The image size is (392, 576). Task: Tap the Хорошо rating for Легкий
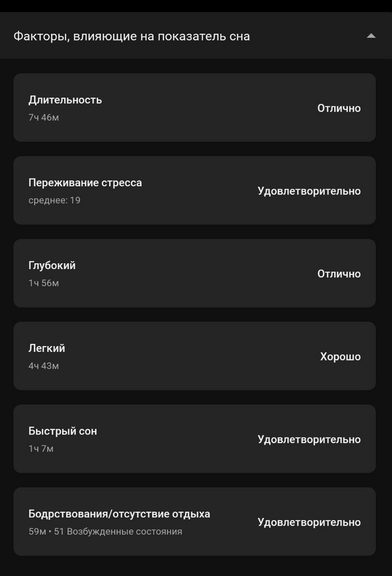(x=340, y=357)
